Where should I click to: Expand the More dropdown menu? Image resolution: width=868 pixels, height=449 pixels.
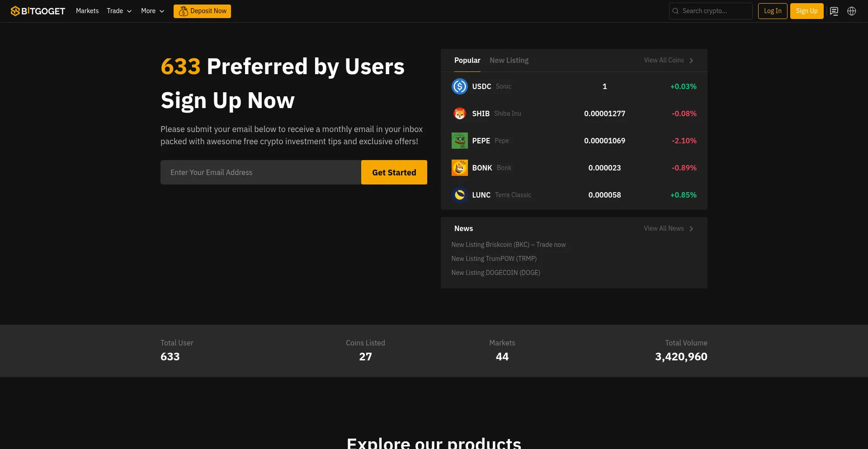coord(152,11)
